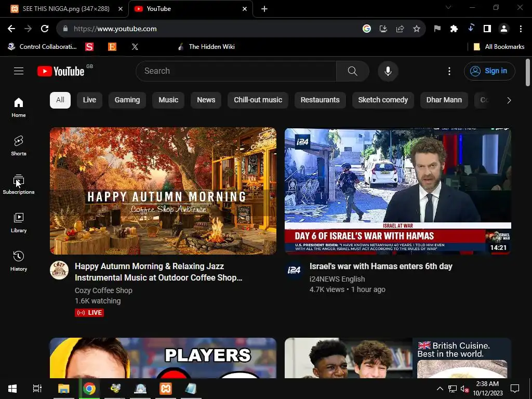Open a new browser tab
Image resolution: width=532 pixels, height=399 pixels.
[x=264, y=9]
